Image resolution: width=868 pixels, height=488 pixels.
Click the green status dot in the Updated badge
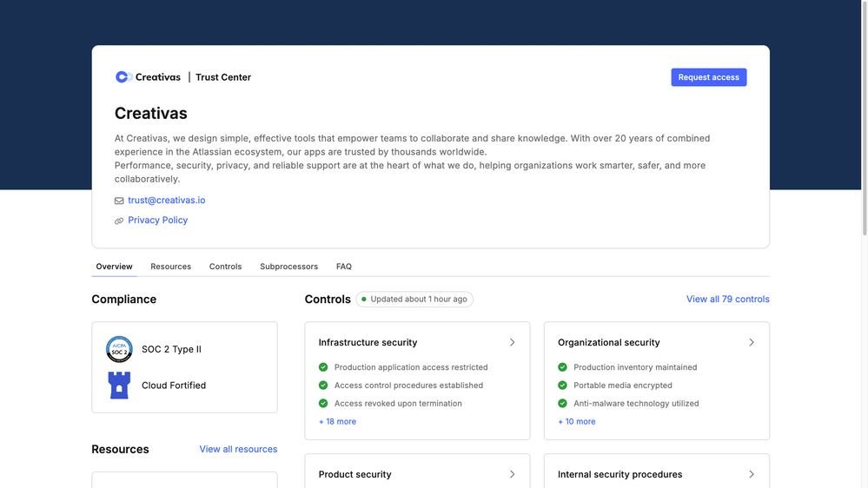(x=364, y=300)
